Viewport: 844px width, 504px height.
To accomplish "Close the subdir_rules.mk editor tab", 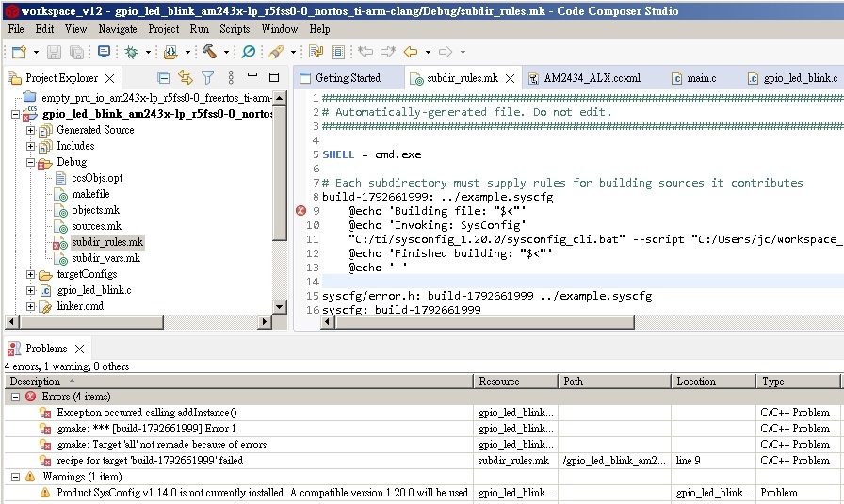I will (x=511, y=78).
